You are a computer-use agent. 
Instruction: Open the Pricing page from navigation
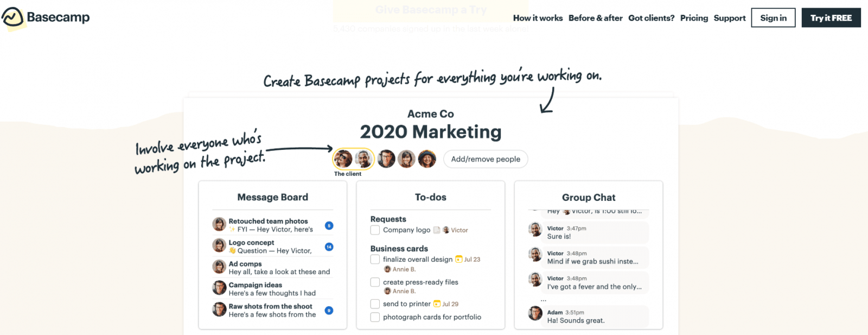coord(694,17)
